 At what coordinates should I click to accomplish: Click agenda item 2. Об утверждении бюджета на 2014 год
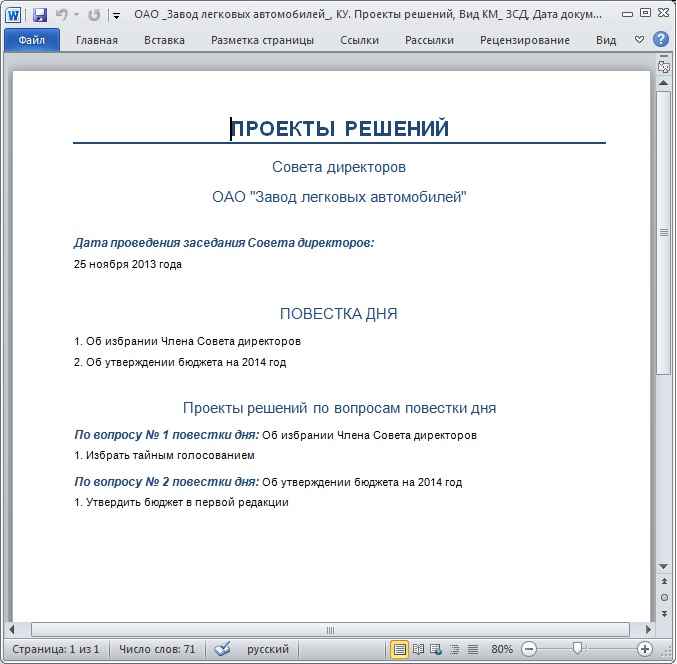[180, 362]
